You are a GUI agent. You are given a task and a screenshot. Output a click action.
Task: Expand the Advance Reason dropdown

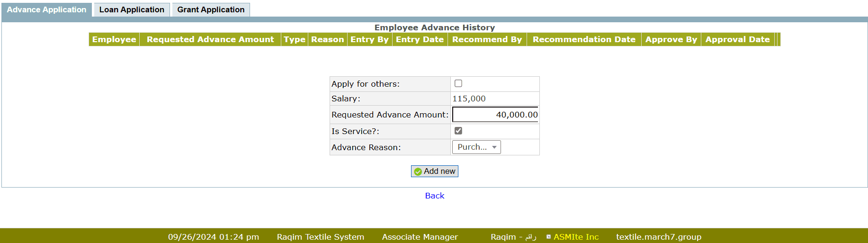[476, 147]
